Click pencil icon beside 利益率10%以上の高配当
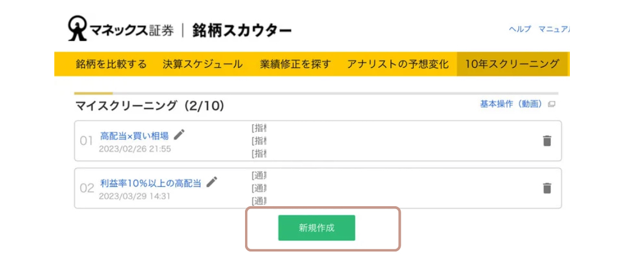The image size is (644, 277). coord(212,182)
